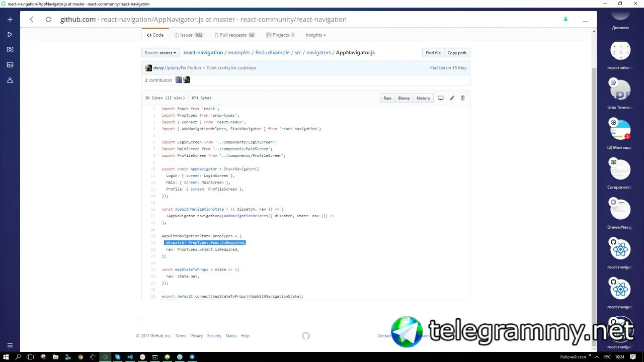Open the 'Update/Fix Prettier + Eslint config' commit message

point(211,68)
